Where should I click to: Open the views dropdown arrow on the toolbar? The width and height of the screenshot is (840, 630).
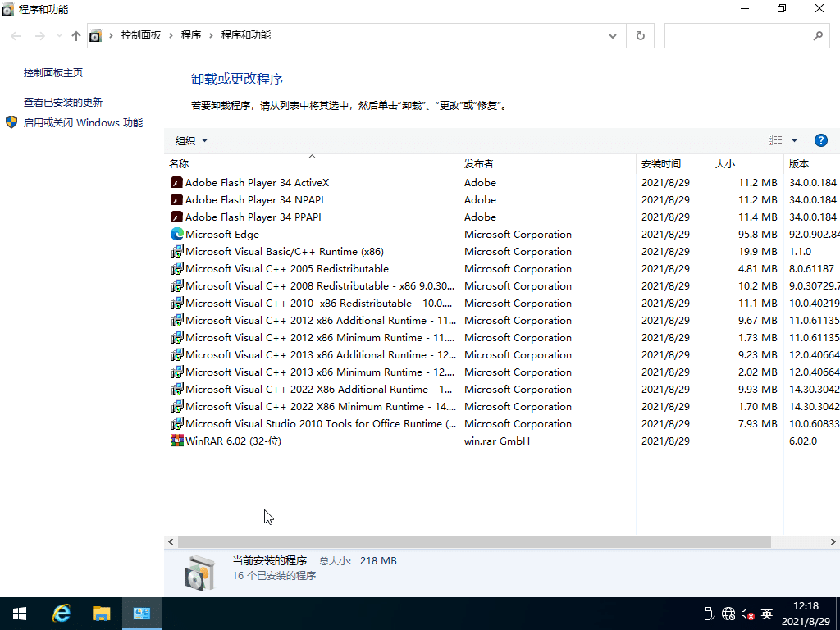pos(793,139)
